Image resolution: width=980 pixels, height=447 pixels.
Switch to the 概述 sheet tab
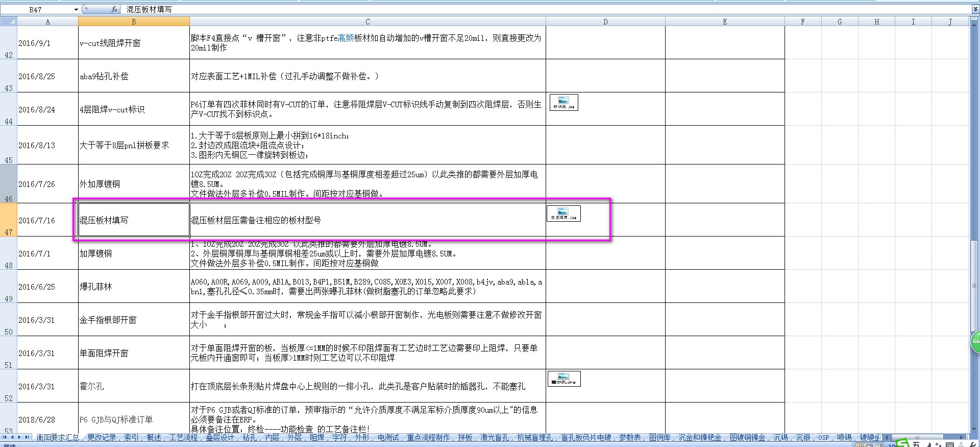click(x=154, y=437)
